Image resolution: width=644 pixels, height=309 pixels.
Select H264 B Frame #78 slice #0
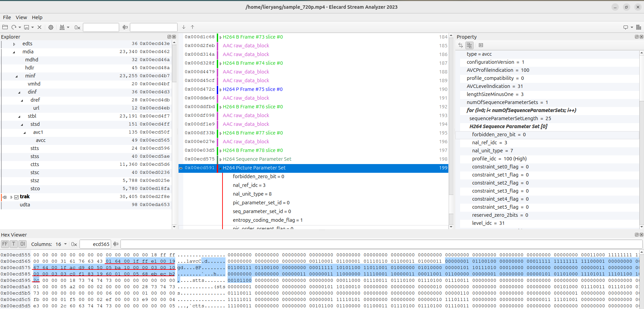pos(253,150)
